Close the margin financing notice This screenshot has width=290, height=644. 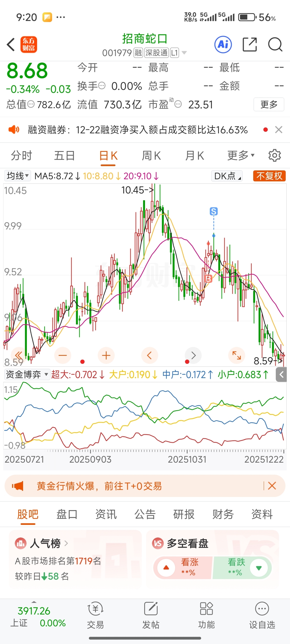click(279, 130)
